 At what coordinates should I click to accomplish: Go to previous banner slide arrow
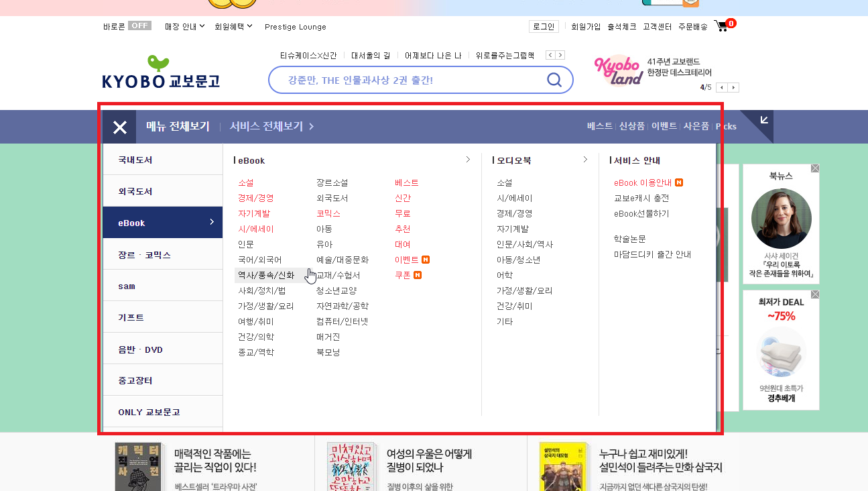(722, 87)
